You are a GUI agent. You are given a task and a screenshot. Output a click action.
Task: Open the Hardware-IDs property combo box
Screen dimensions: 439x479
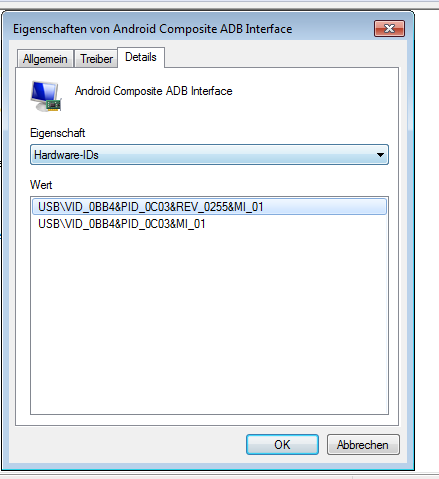(209, 155)
